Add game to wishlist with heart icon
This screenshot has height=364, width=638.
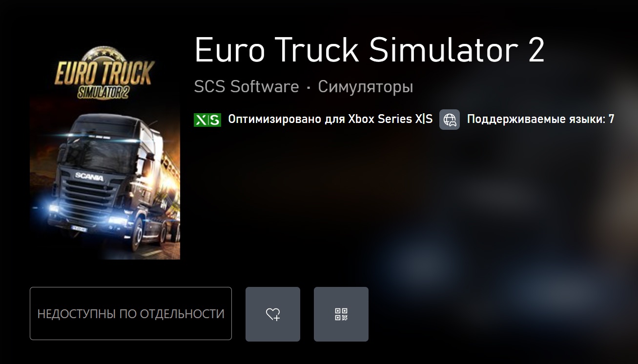(x=273, y=314)
